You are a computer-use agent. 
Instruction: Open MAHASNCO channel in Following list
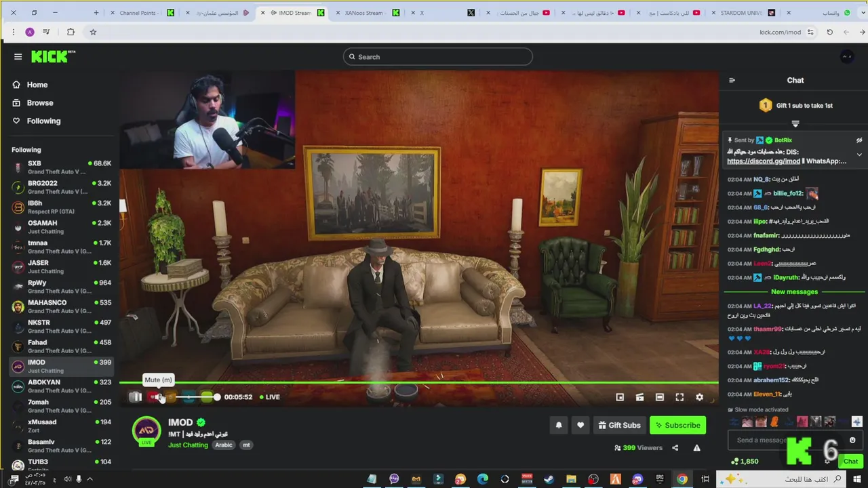[61, 307]
